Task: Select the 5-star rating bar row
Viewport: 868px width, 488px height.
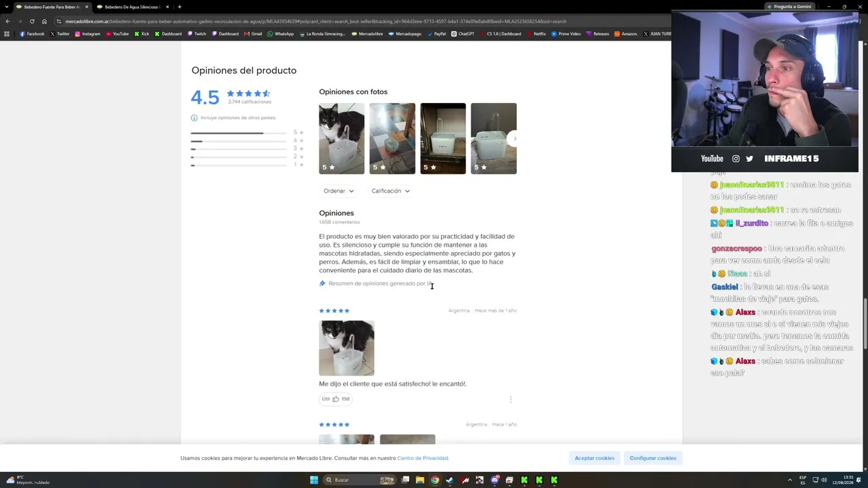Action: [248, 133]
